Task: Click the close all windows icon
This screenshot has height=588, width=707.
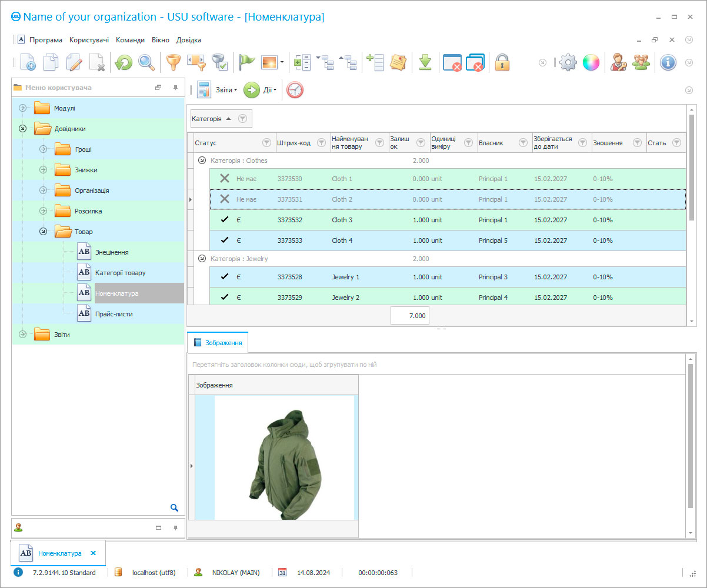Action: pyautogui.click(x=475, y=62)
